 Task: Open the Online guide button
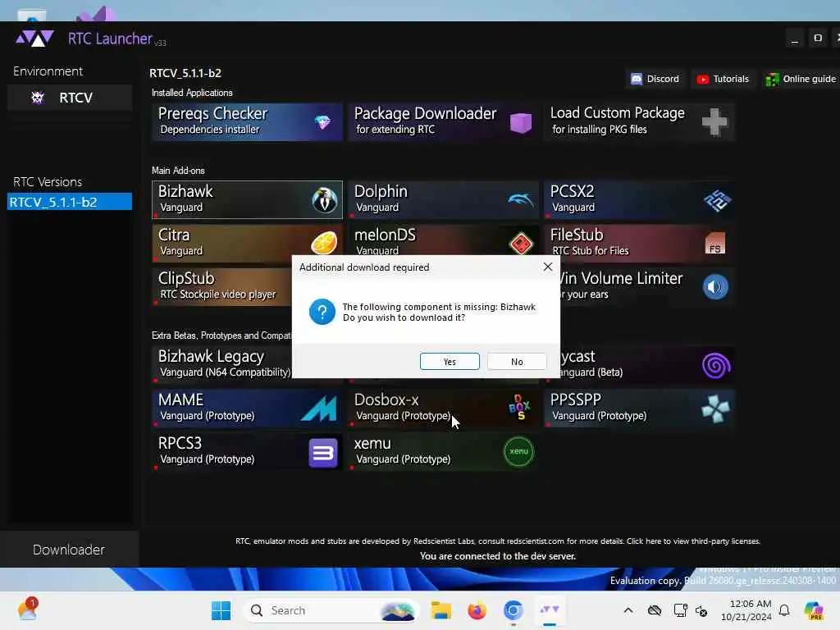[x=801, y=79]
